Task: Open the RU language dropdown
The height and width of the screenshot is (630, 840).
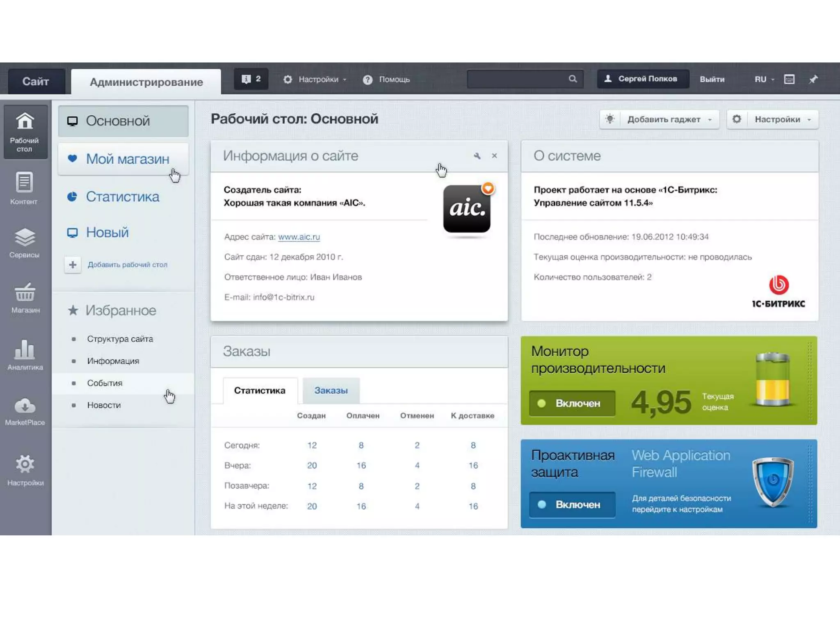Action: click(764, 79)
